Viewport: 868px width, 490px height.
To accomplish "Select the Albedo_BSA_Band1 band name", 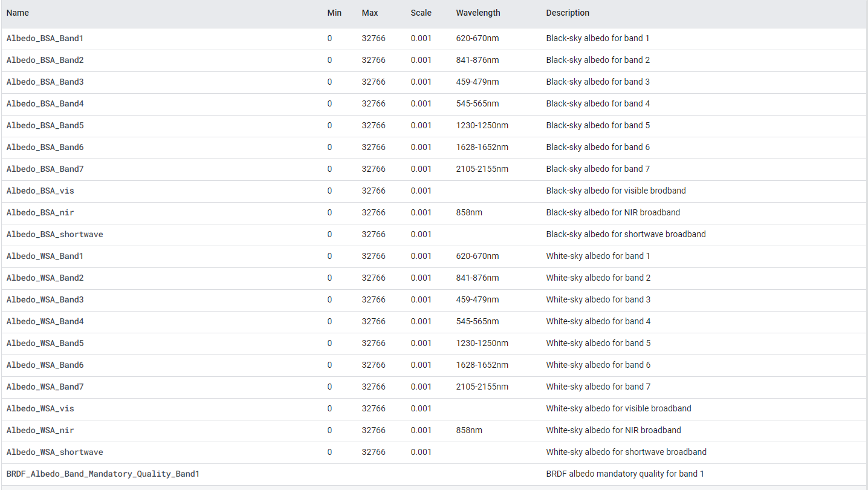I will click(x=45, y=38).
